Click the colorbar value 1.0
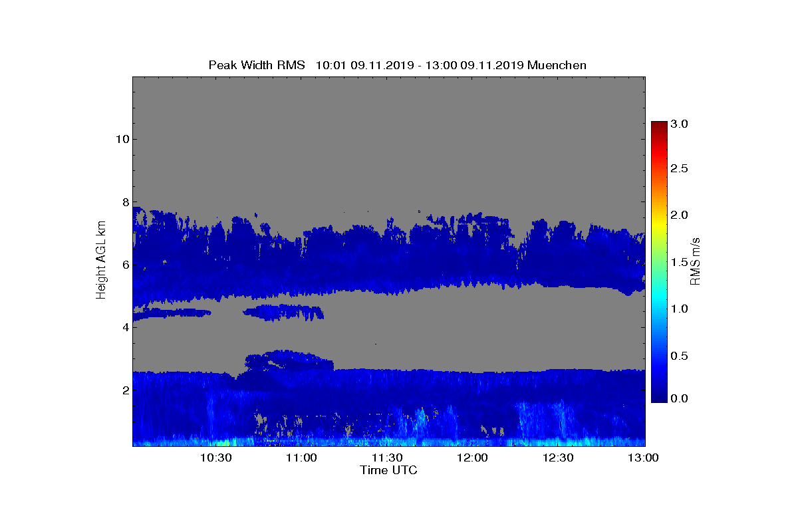 [x=678, y=309]
